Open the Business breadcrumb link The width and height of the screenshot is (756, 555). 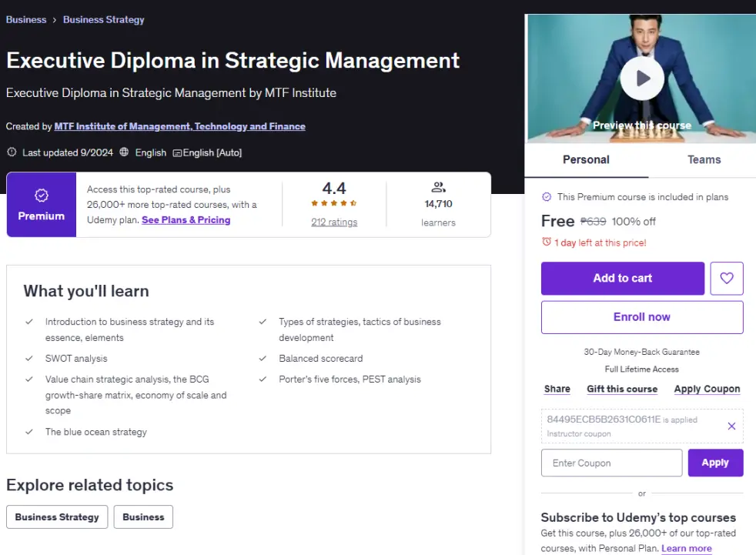click(26, 20)
